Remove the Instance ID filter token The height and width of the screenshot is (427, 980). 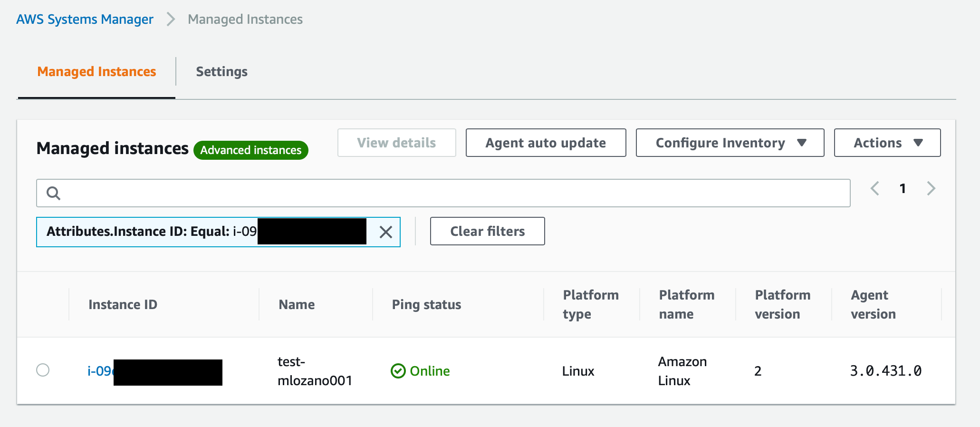[x=386, y=232]
